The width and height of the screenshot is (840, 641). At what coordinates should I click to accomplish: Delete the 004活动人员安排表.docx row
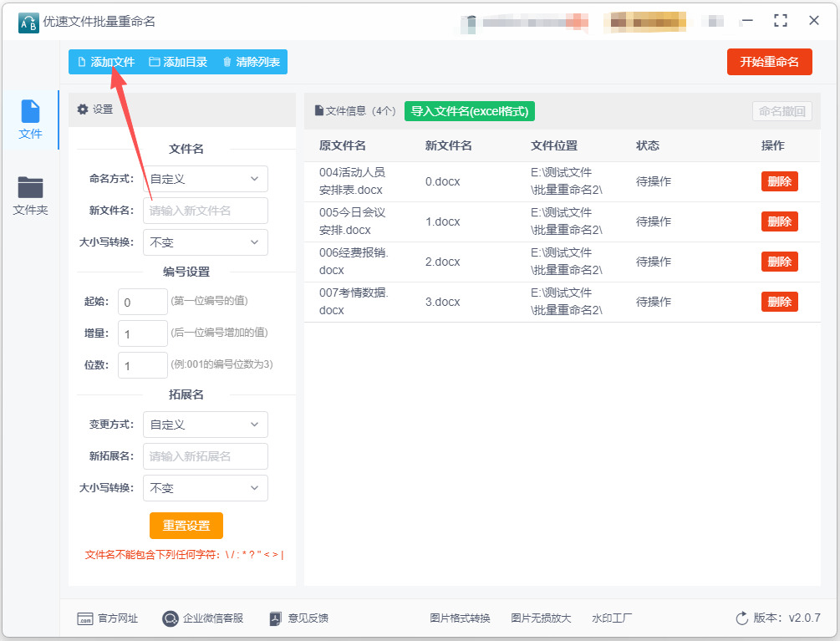point(779,181)
